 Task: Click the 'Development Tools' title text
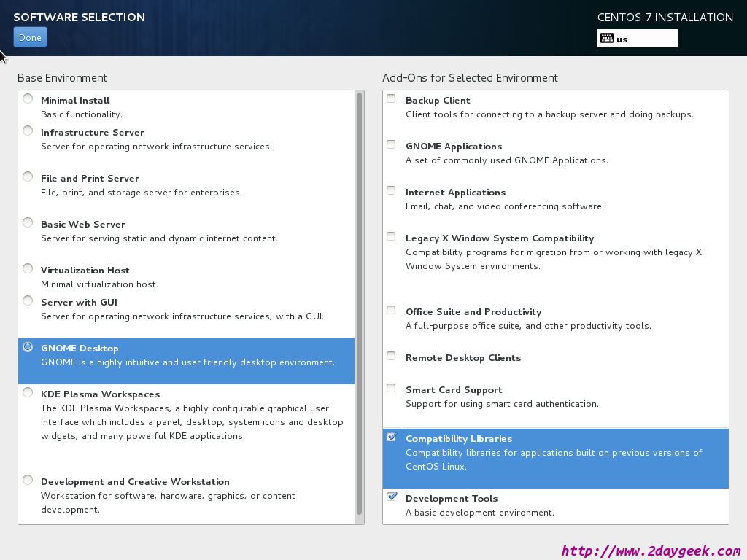tap(452, 499)
